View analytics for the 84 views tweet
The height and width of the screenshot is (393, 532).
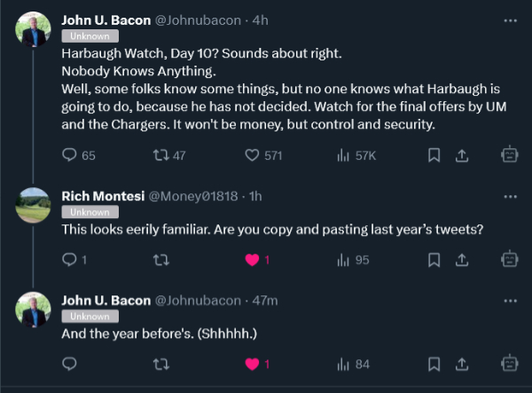(342, 364)
